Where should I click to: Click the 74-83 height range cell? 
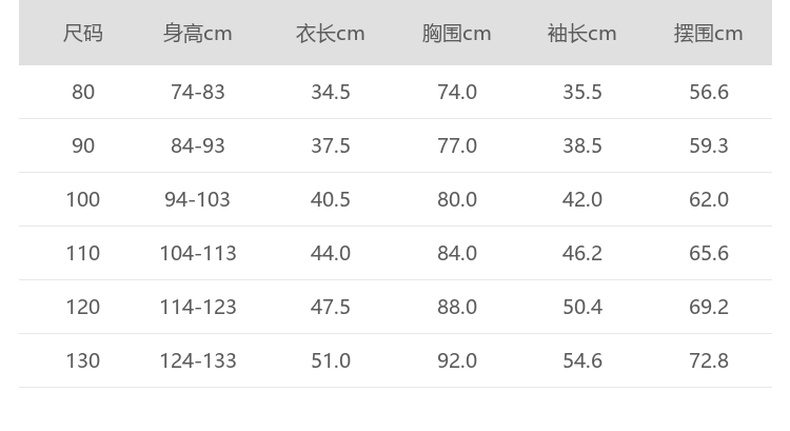[198, 92]
